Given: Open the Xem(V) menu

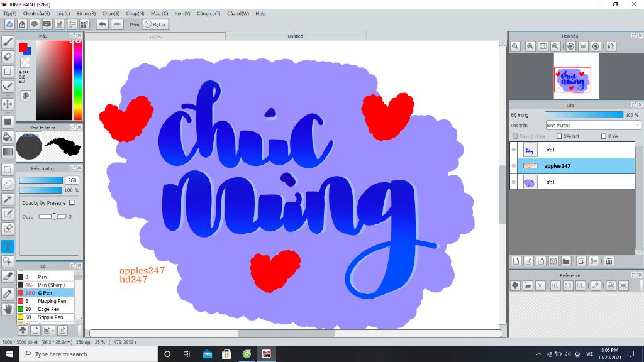Looking at the screenshot, I should coord(182,14).
